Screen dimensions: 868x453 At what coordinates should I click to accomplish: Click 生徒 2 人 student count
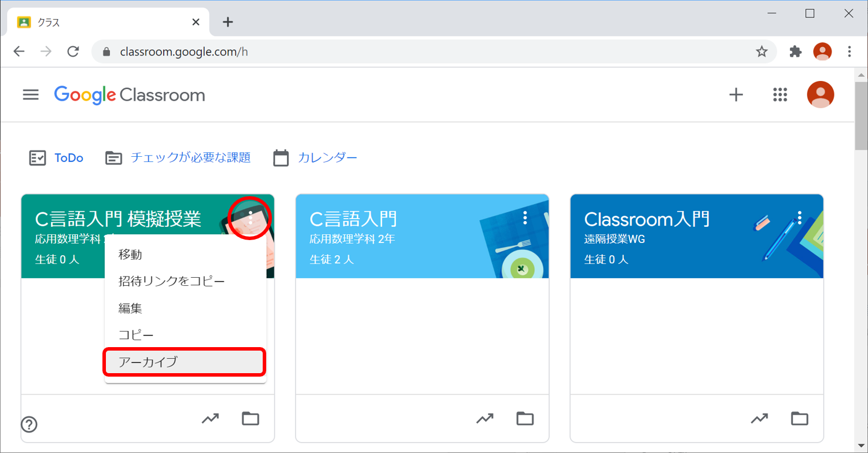pyautogui.click(x=332, y=259)
